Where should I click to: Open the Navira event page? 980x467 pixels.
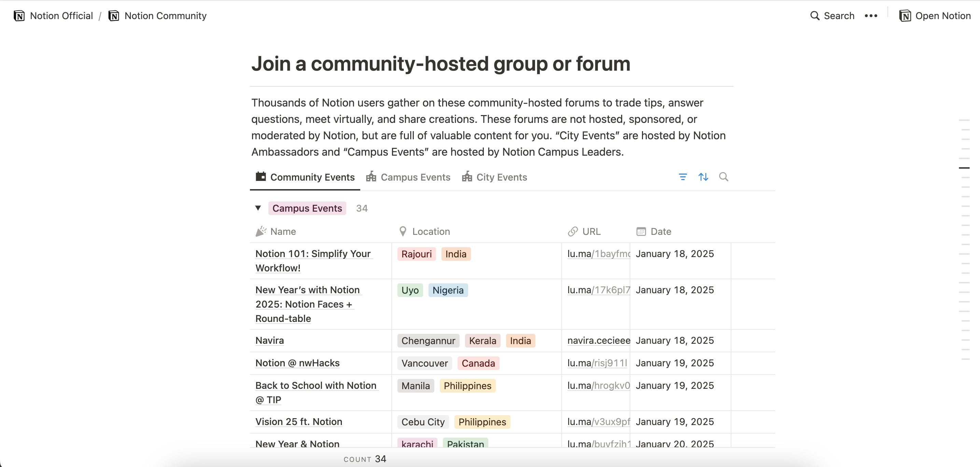click(x=269, y=340)
